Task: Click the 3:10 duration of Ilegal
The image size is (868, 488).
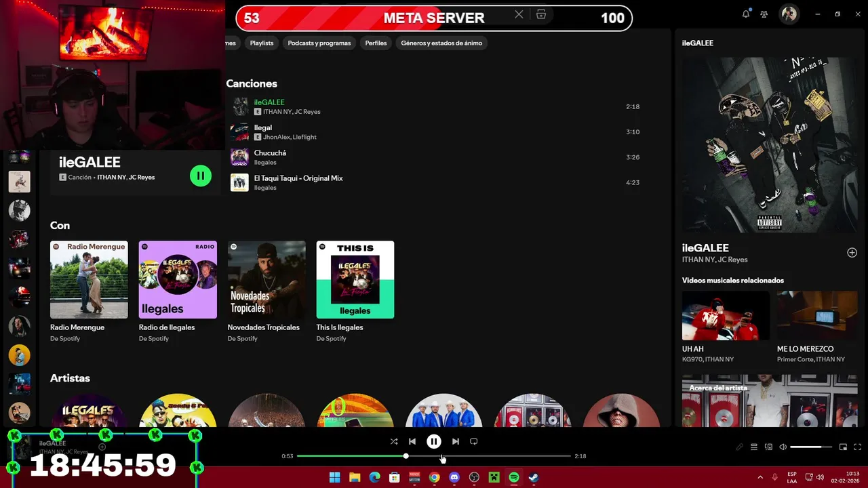Action: coord(633,132)
